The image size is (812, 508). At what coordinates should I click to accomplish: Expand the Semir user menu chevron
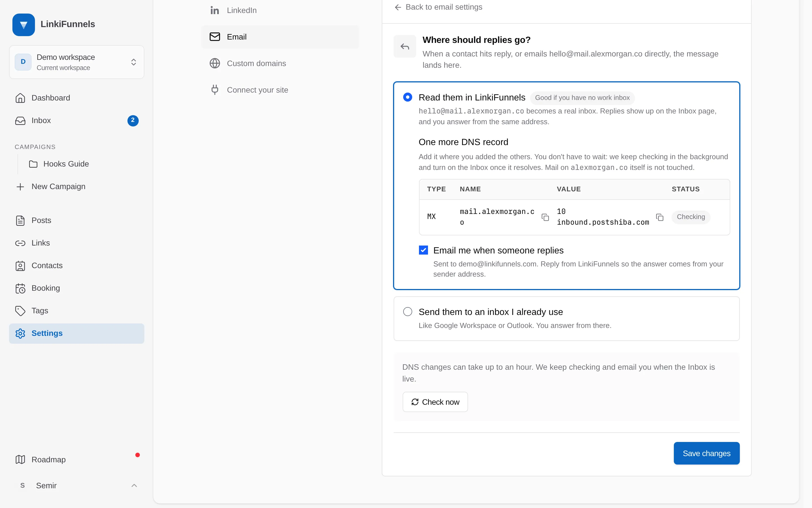134,485
